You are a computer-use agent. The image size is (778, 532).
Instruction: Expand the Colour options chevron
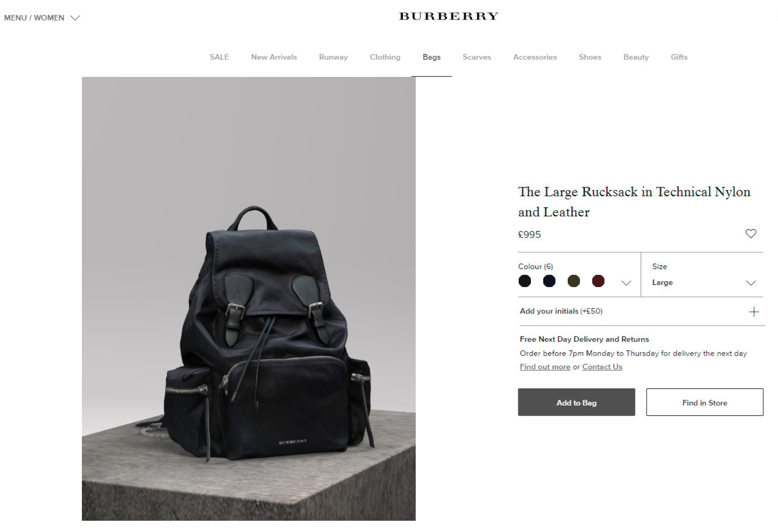pyautogui.click(x=626, y=283)
